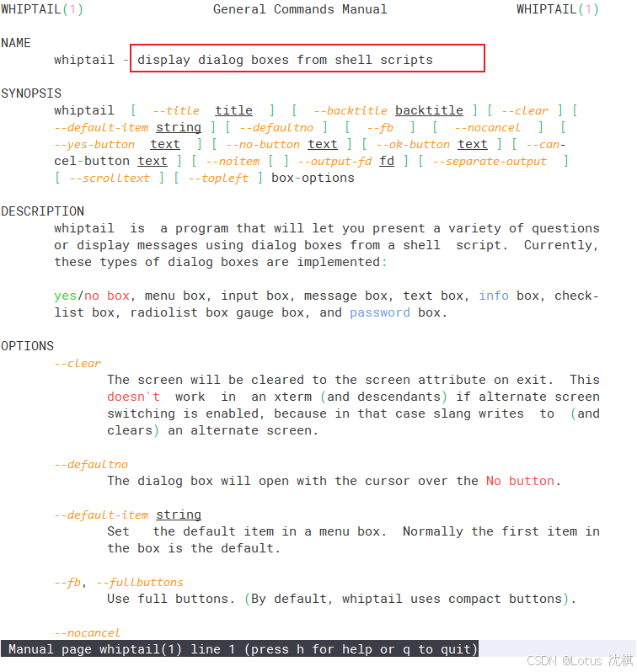Click the --scrolltext option in synopsis
The height and width of the screenshot is (672, 637).
pos(110,179)
